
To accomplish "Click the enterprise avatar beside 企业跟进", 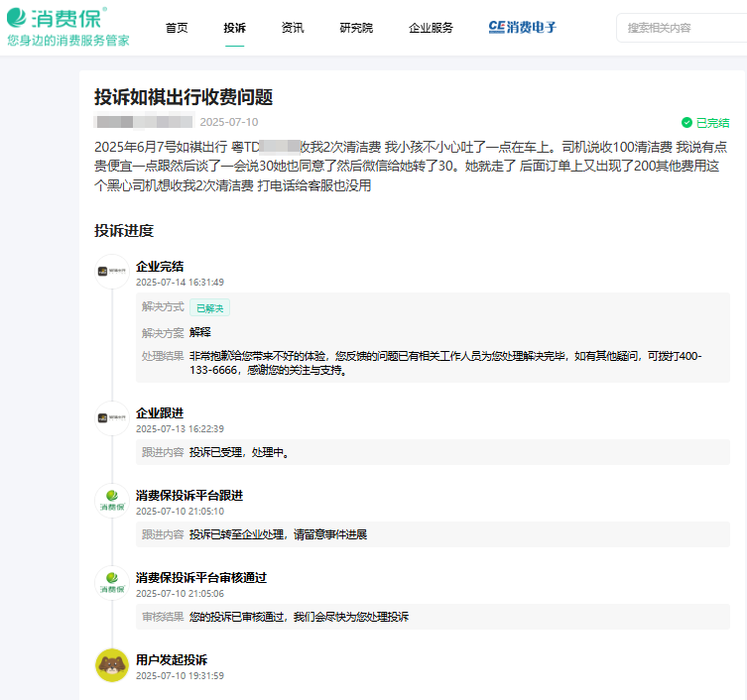I will [x=112, y=418].
